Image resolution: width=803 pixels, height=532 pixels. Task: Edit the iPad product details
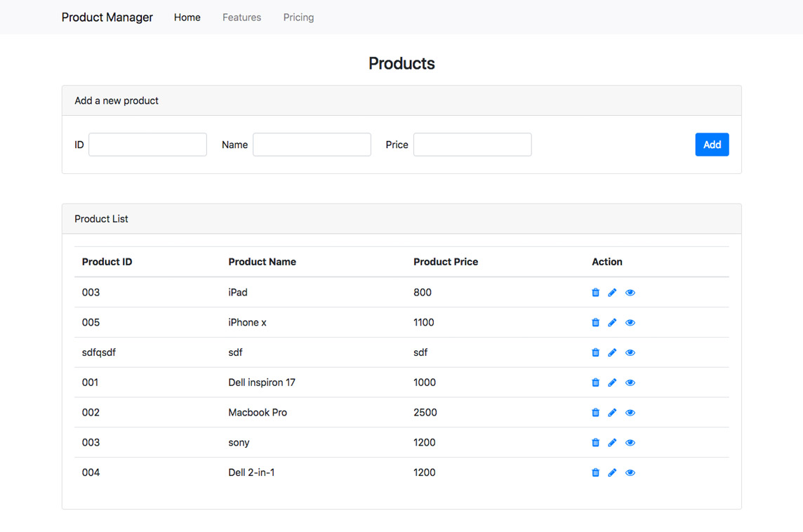pyautogui.click(x=612, y=292)
